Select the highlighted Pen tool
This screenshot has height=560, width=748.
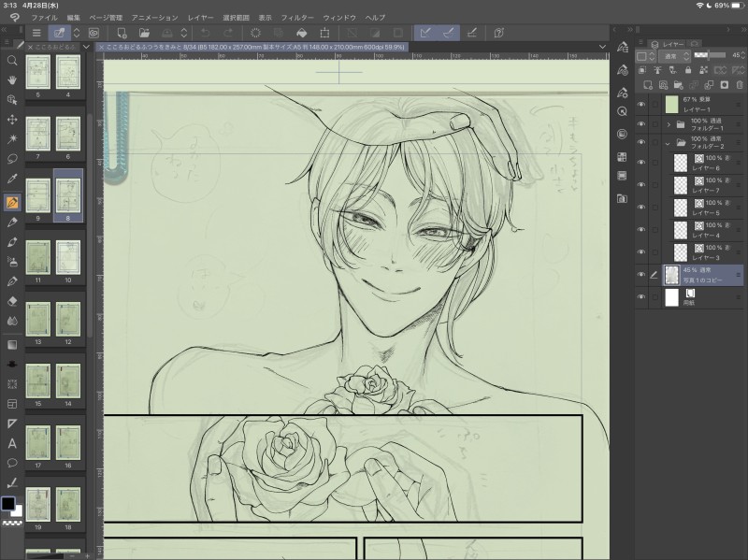[12, 202]
